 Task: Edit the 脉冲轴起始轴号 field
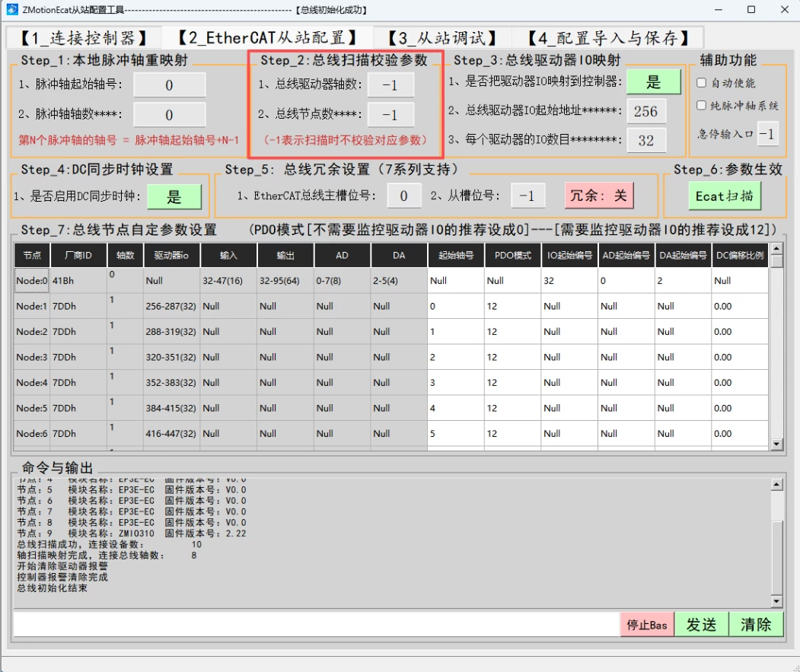pyautogui.click(x=170, y=85)
